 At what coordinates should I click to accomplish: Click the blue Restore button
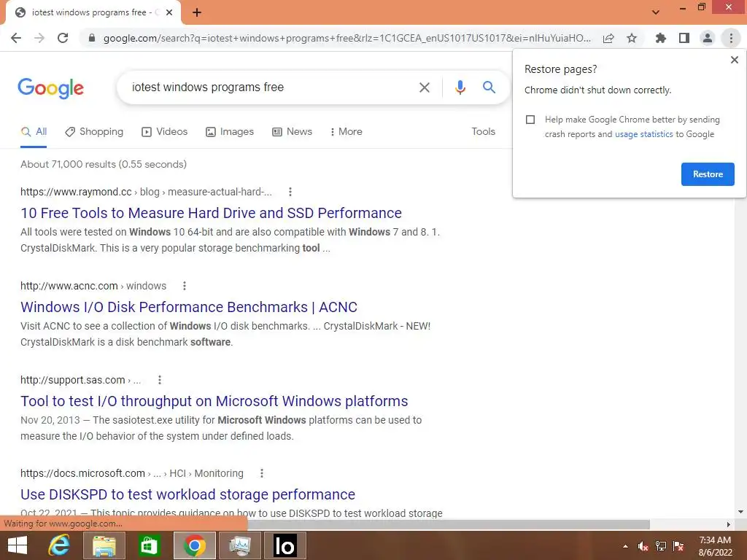(708, 174)
